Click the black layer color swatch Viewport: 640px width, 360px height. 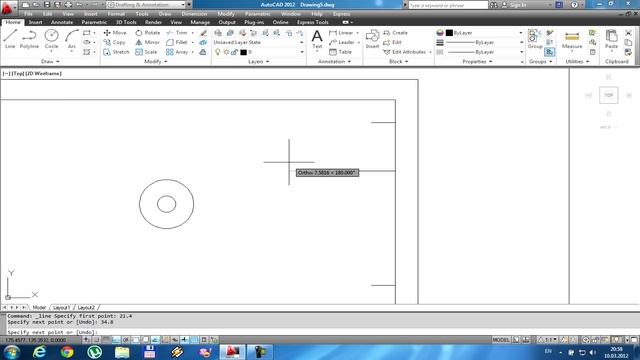[243, 52]
